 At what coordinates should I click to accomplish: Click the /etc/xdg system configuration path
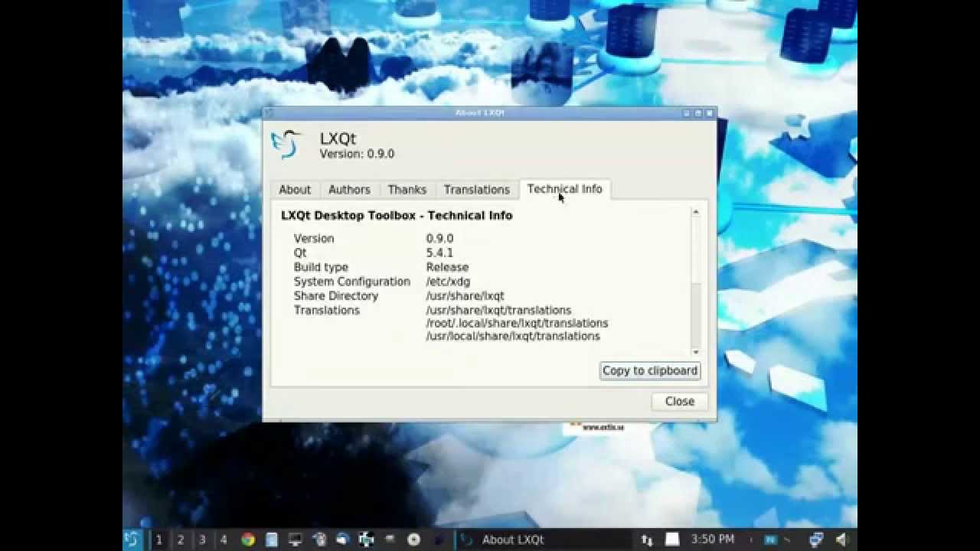(x=448, y=282)
